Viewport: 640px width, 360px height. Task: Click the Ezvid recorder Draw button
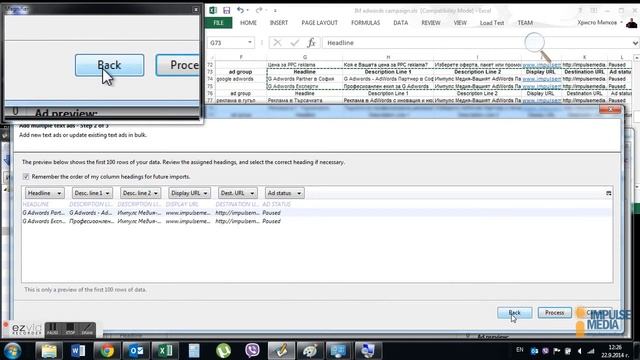pyautogui.click(x=87, y=329)
